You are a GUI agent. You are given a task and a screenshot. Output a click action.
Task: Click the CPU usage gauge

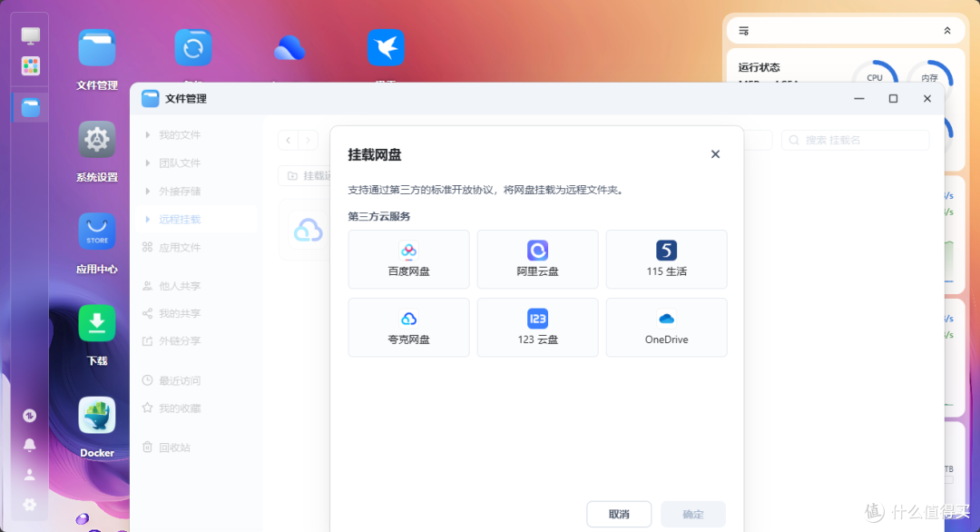(x=875, y=77)
